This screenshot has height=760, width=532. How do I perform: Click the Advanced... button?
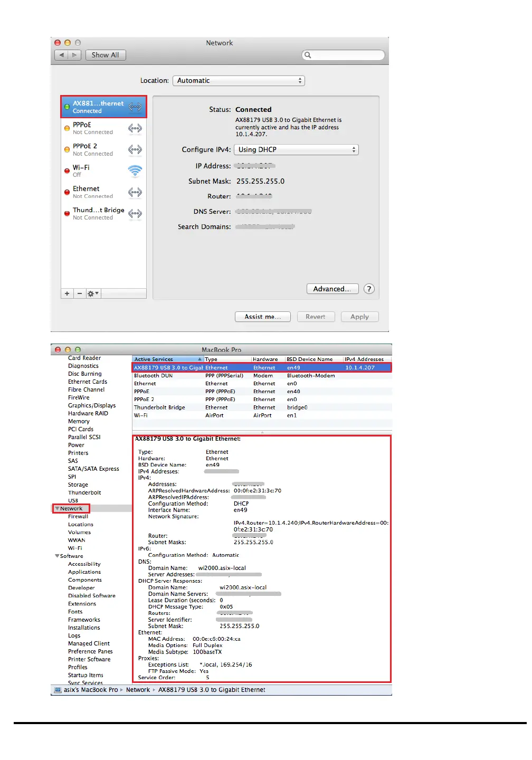pos(332,289)
